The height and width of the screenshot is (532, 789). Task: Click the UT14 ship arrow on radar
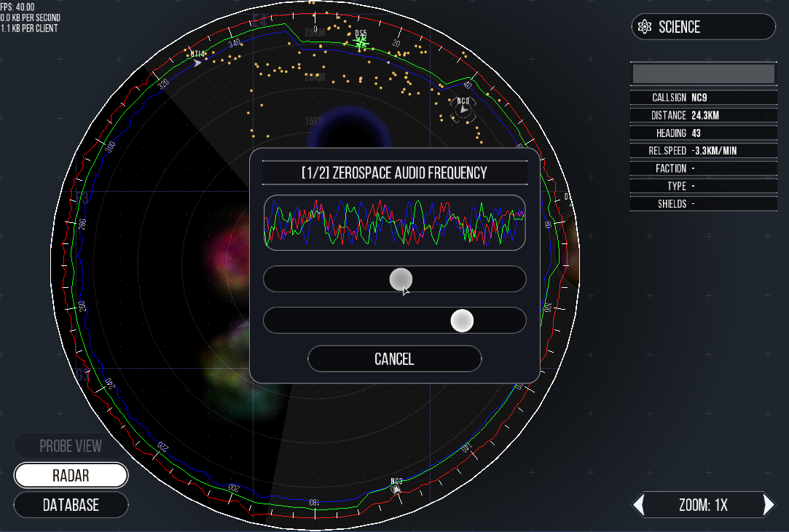[x=197, y=63]
